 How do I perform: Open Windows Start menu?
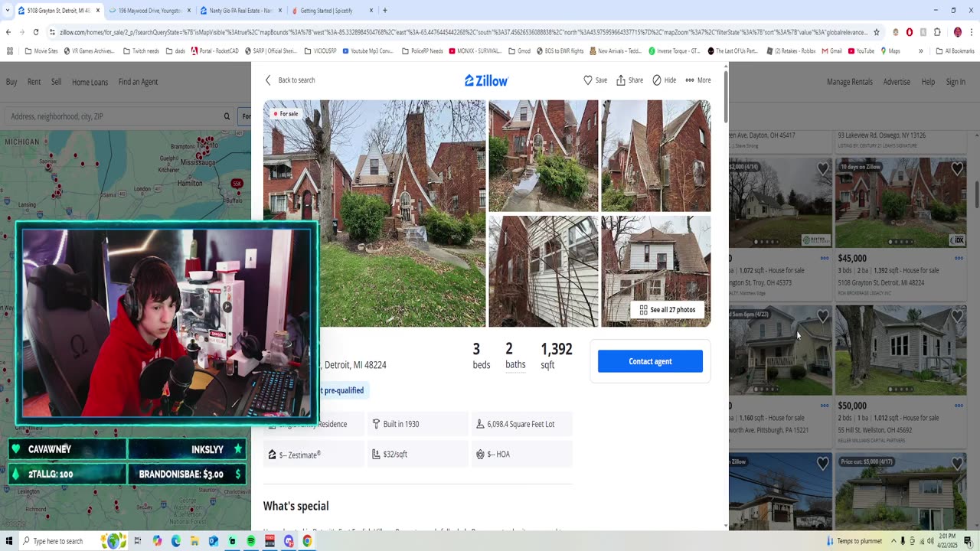click(8, 541)
